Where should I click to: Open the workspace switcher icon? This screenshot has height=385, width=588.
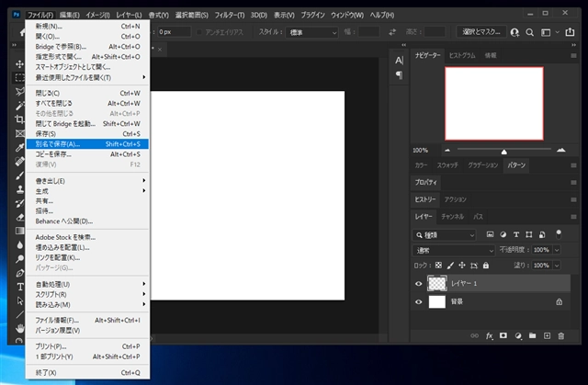pos(546,32)
